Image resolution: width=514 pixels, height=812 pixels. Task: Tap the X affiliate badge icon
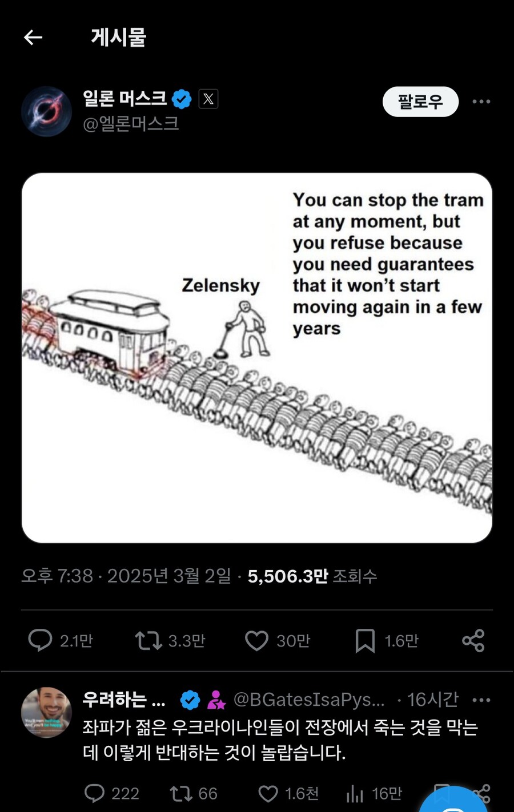208,99
